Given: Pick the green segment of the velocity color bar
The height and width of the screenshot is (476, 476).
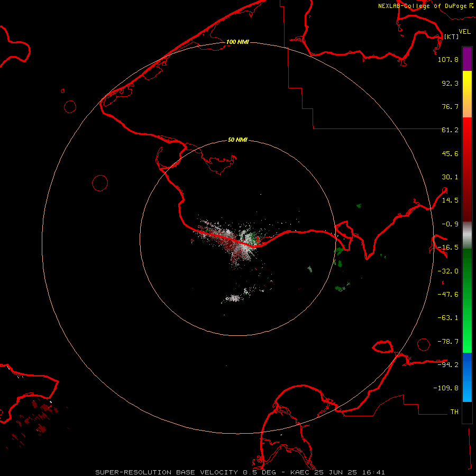Looking at the screenshot, I should pyautogui.click(x=467, y=300).
